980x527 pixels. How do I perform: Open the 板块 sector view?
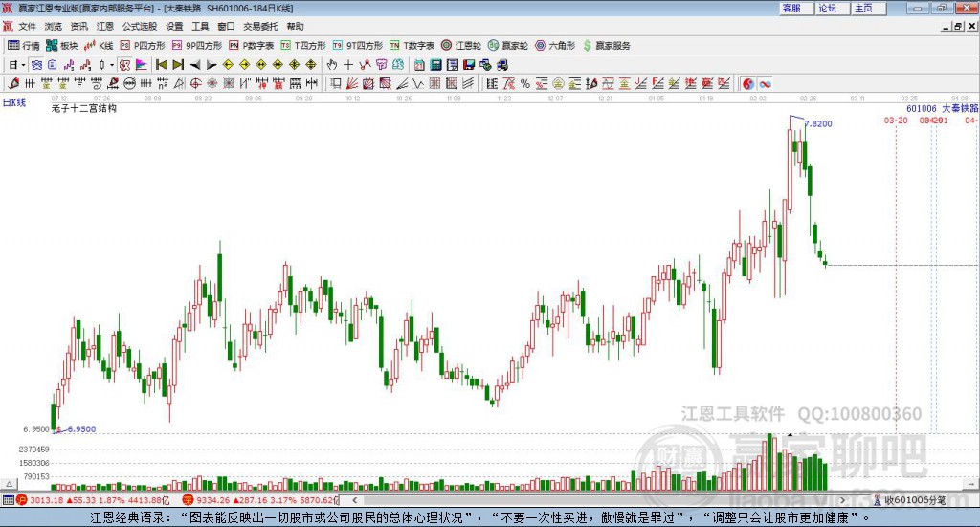61,46
